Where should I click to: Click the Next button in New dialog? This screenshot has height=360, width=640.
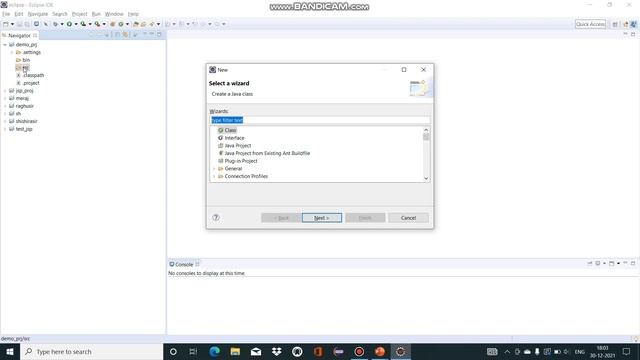(322, 218)
